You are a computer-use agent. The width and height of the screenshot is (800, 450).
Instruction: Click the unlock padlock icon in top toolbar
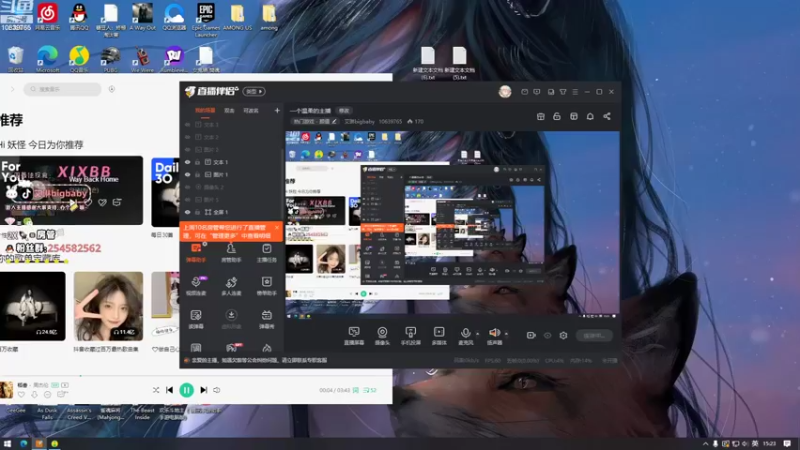(557, 116)
